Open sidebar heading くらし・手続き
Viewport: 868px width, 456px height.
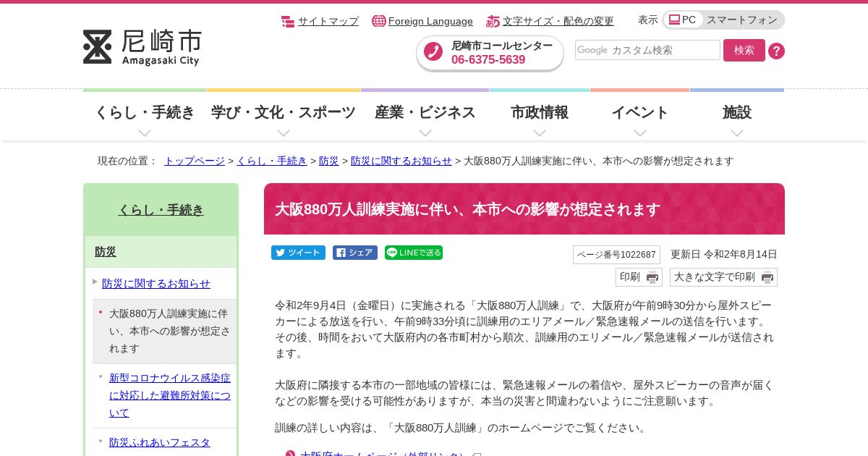pos(161,210)
